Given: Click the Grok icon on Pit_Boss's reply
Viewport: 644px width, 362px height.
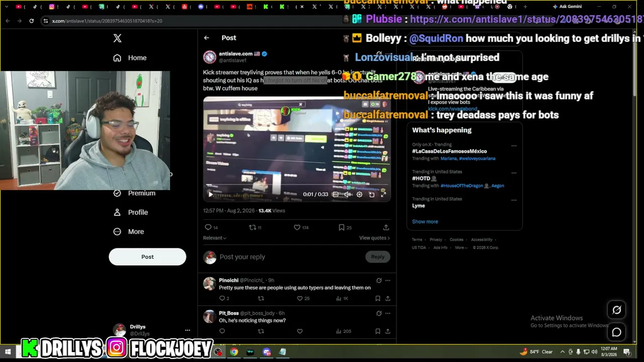Looking at the screenshot, I should pyautogui.click(x=379, y=313).
